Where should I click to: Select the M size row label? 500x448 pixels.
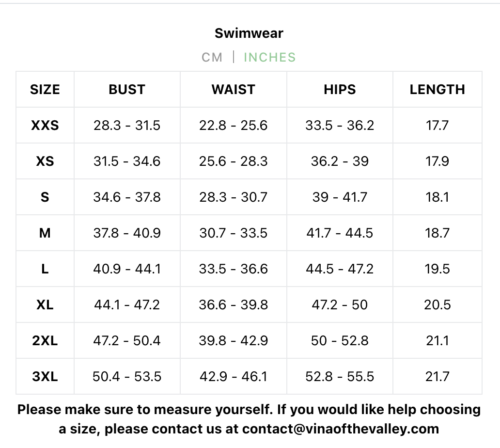tap(45, 233)
